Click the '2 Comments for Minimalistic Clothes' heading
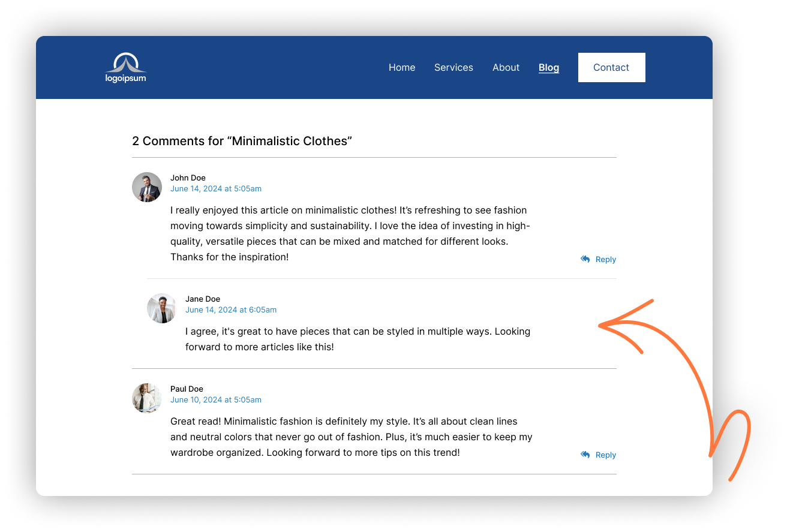Viewport: 787px width, 532px height. [x=242, y=141]
